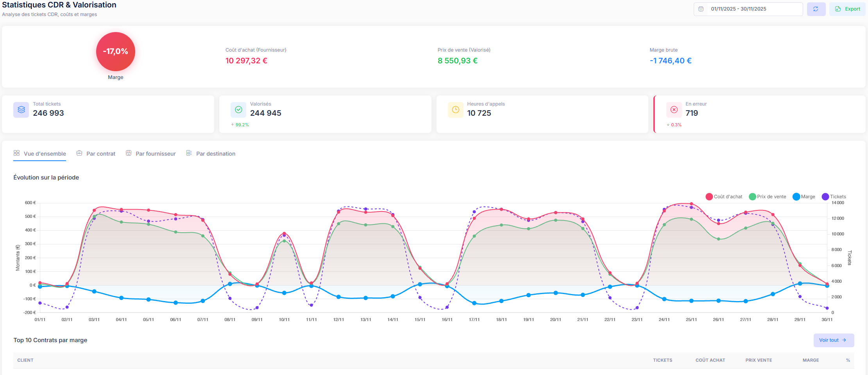
Task: Click the Export button
Action: (x=847, y=9)
